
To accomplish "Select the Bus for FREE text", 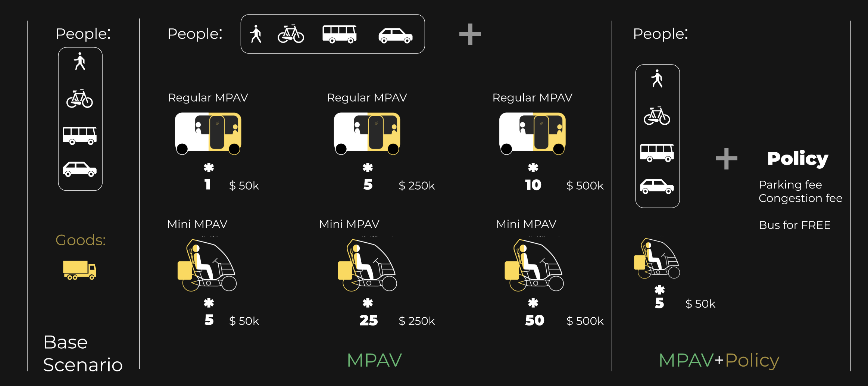I will pyautogui.click(x=795, y=225).
